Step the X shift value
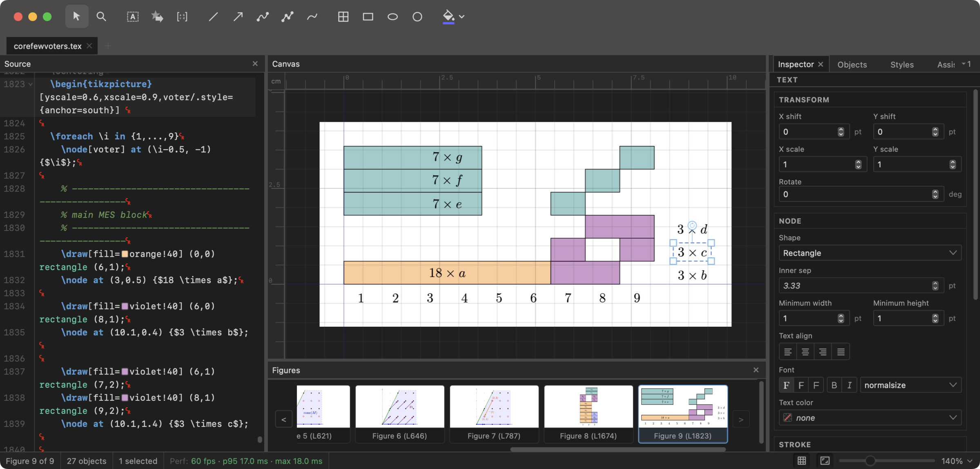The image size is (980, 469). tap(841, 132)
